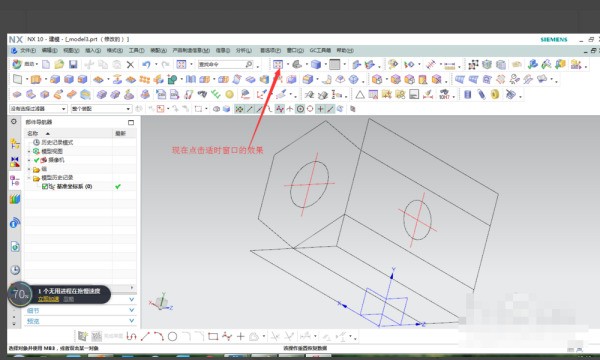Toggle the Existing Point plus snap option
Viewport: 600px width, 360px height.
point(320,109)
